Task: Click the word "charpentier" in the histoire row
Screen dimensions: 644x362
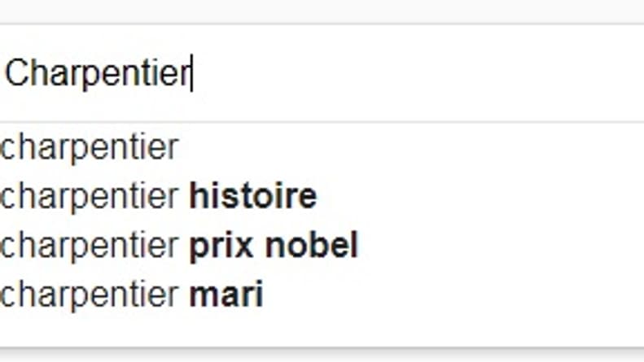Action: pyautogui.click(x=89, y=196)
